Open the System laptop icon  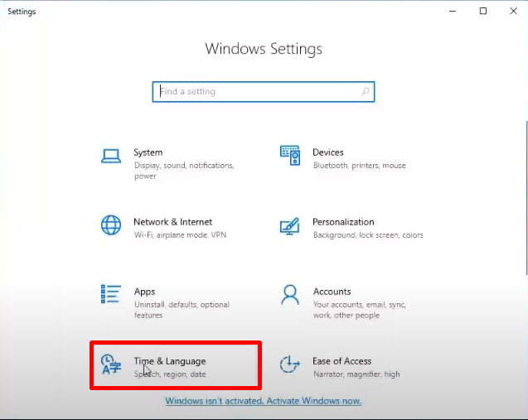click(111, 156)
